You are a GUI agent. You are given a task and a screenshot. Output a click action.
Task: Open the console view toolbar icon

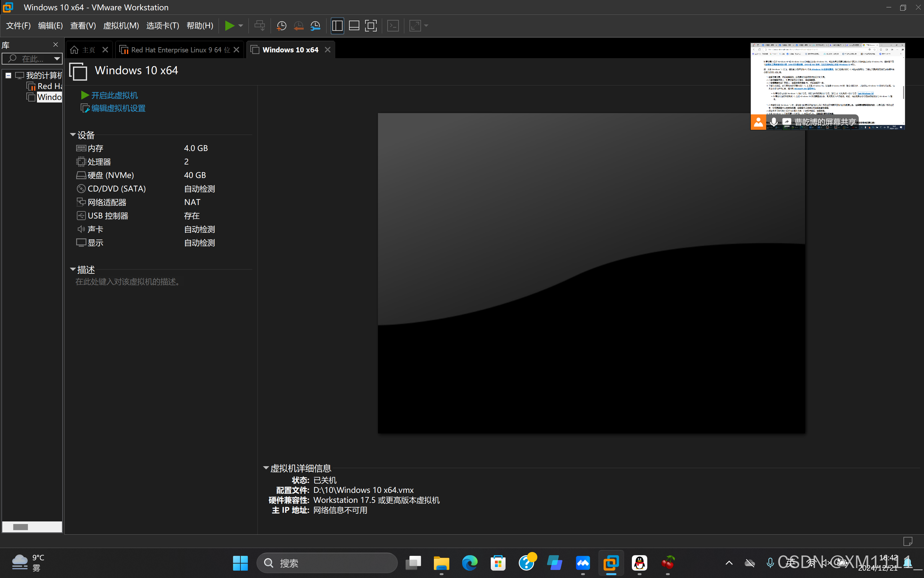point(393,26)
